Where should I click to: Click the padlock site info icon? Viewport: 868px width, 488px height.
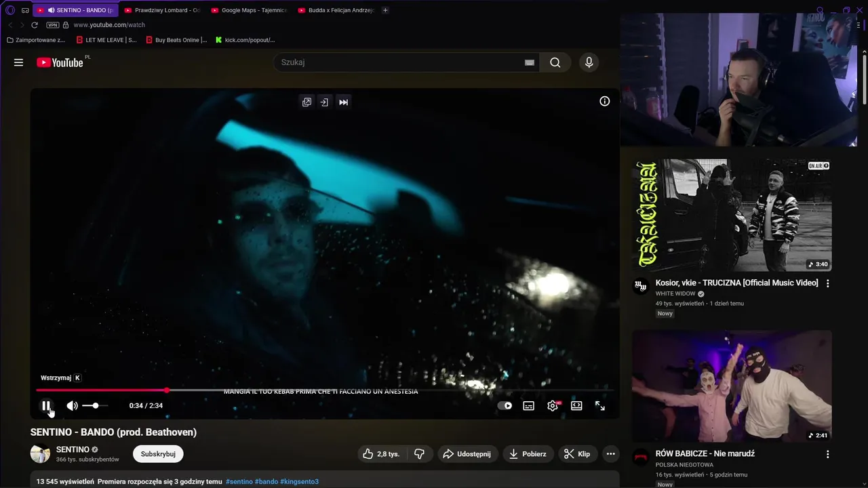[66, 25]
